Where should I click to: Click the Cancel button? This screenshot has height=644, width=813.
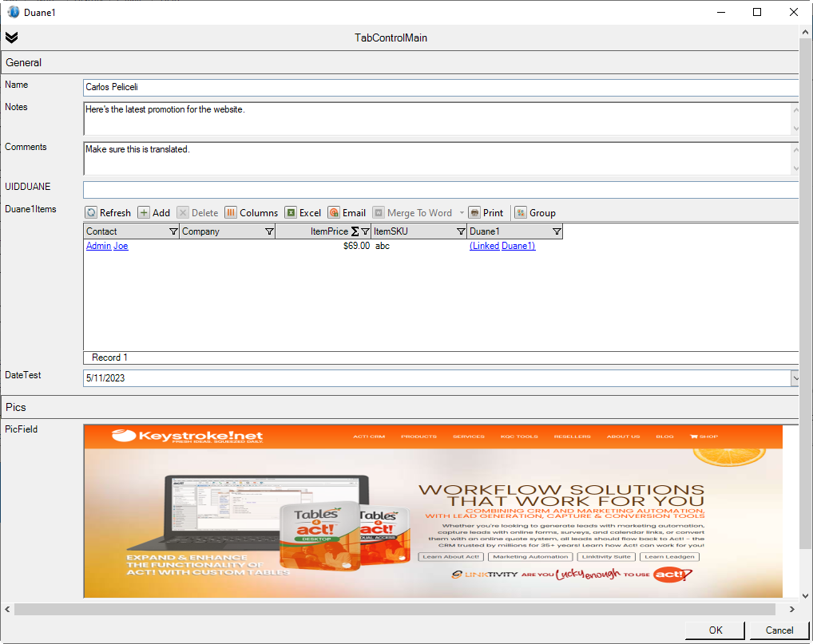(779, 630)
